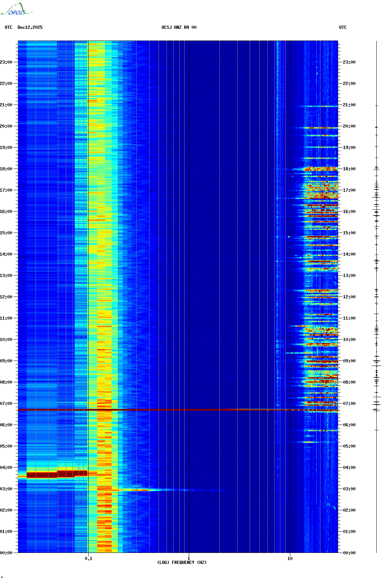Click the narrow streak just above 03:00
392x581 pixels.
[x=142, y=490]
